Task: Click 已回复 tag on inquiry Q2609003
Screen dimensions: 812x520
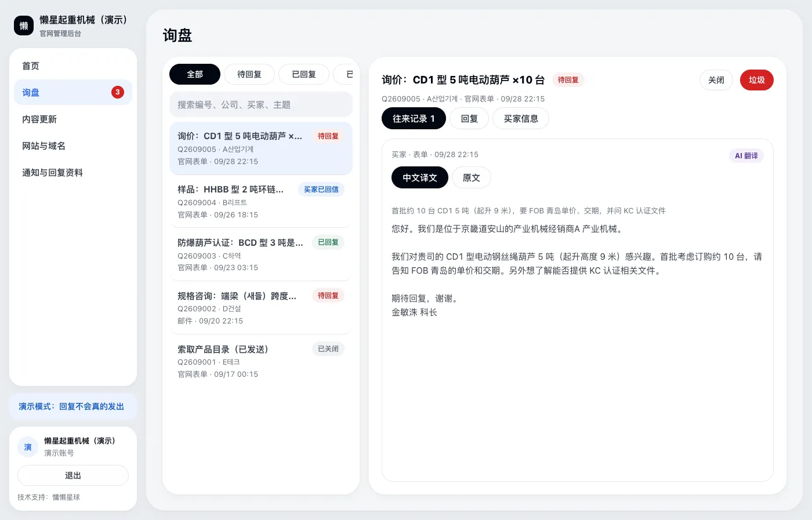Action: 328,242
